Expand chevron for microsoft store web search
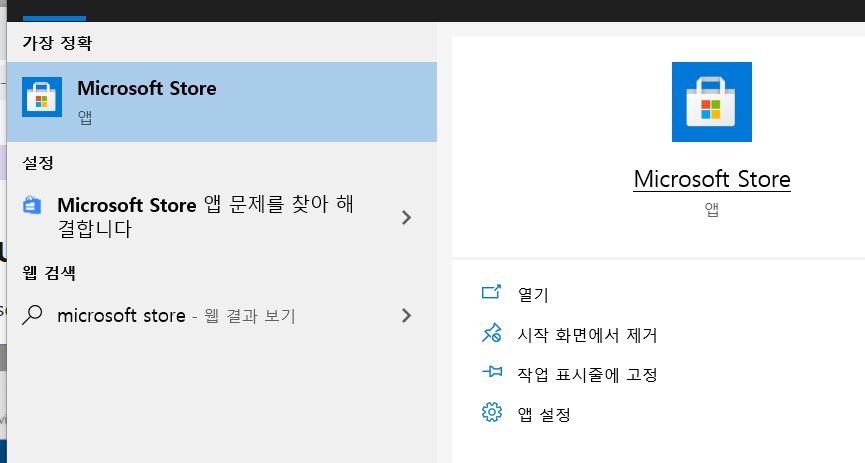 coord(407,316)
